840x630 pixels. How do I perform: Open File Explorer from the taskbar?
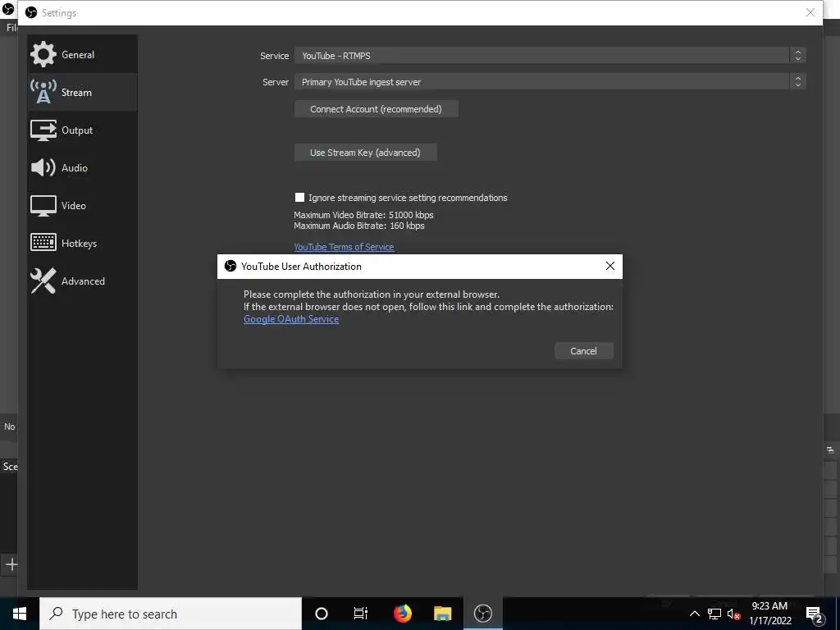[442, 614]
